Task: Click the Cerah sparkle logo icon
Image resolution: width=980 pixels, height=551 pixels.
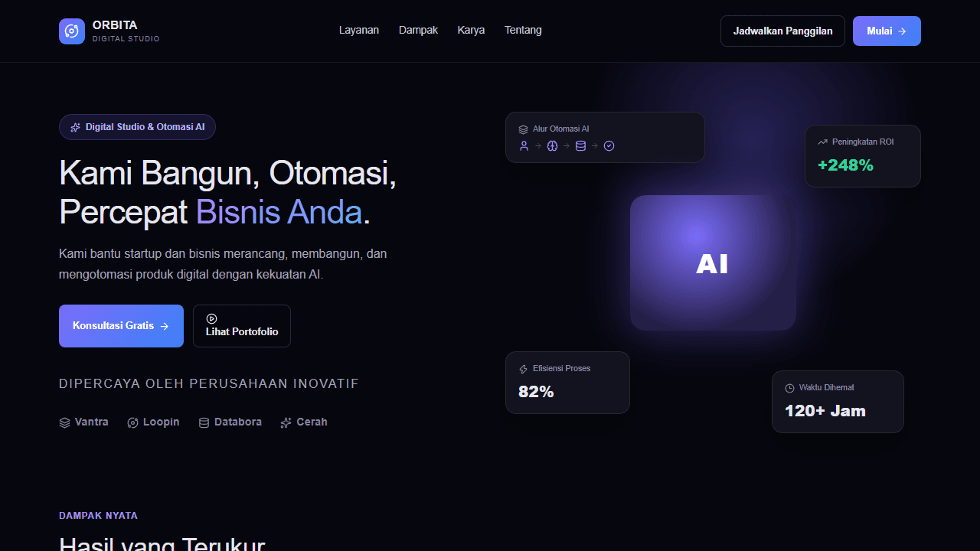Action: 286,422
